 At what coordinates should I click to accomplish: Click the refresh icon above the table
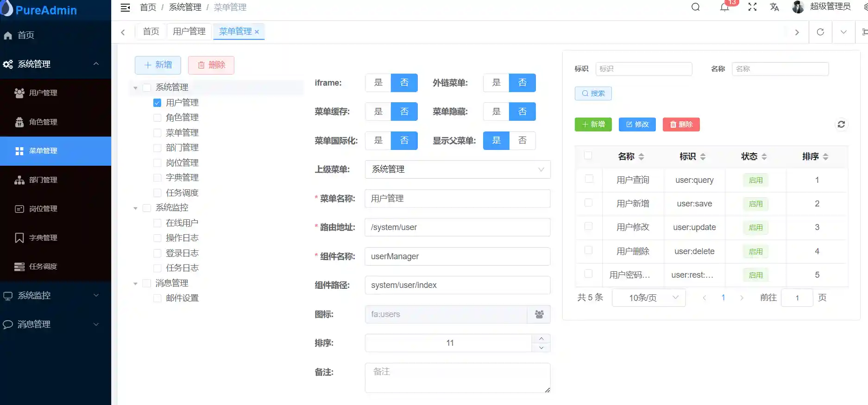coord(841,125)
